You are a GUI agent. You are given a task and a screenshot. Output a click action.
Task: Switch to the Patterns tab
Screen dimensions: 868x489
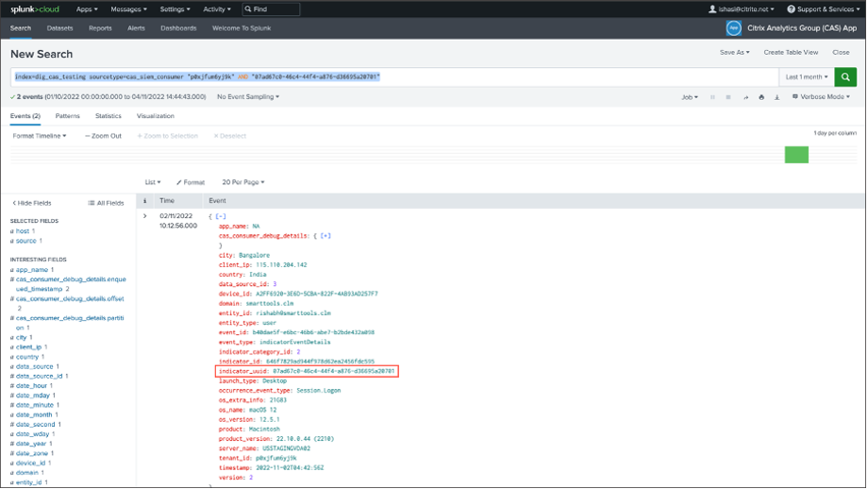[68, 116]
